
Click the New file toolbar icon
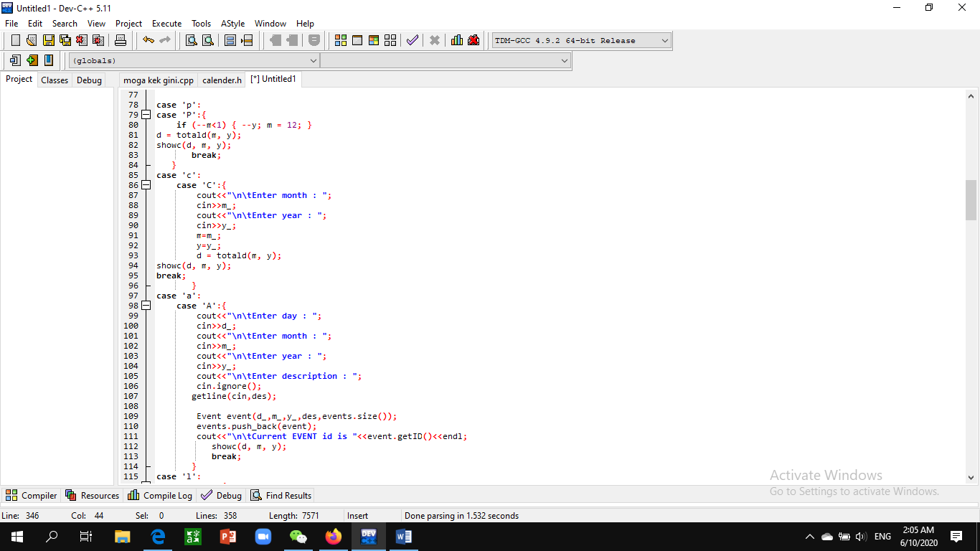(16, 40)
